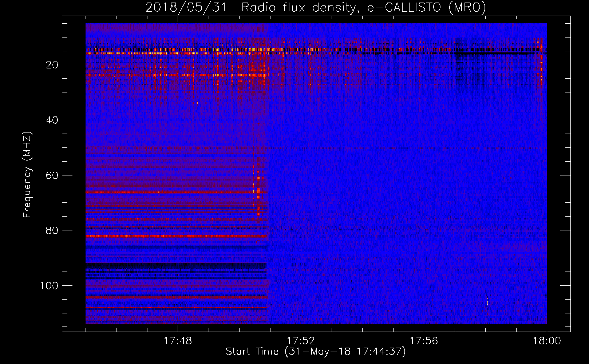The height and width of the screenshot is (364, 589).
Task: Select the 'Frequency (MHZ)' axis label
Action: [x=27, y=175]
